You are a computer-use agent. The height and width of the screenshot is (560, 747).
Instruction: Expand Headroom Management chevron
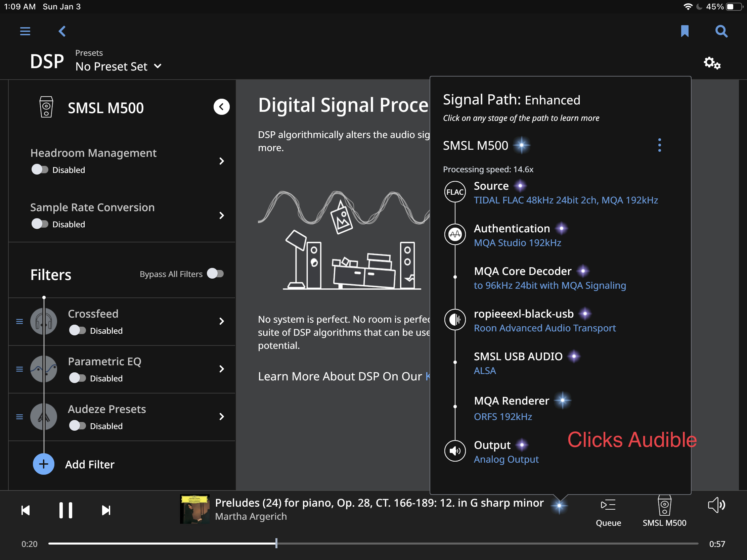pyautogui.click(x=222, y=161)
